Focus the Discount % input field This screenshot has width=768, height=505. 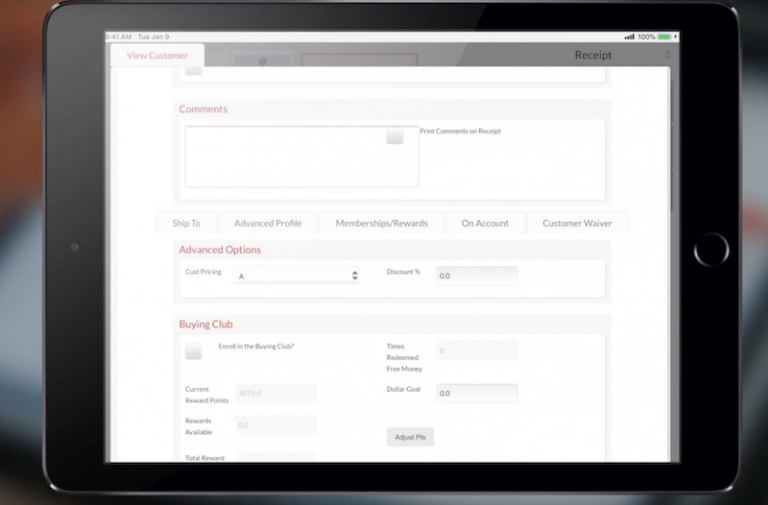[477, 276]
